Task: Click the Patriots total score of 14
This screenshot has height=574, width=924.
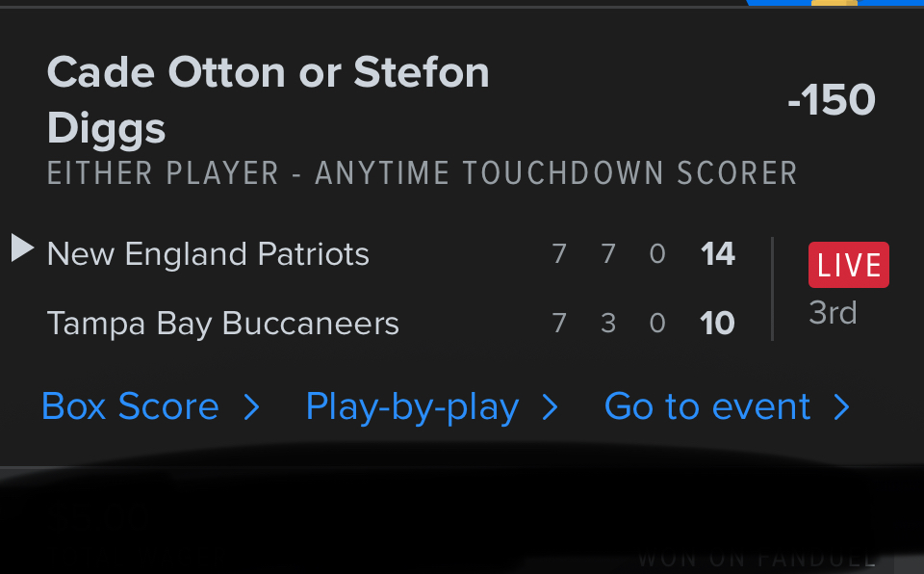Action: 718,254
